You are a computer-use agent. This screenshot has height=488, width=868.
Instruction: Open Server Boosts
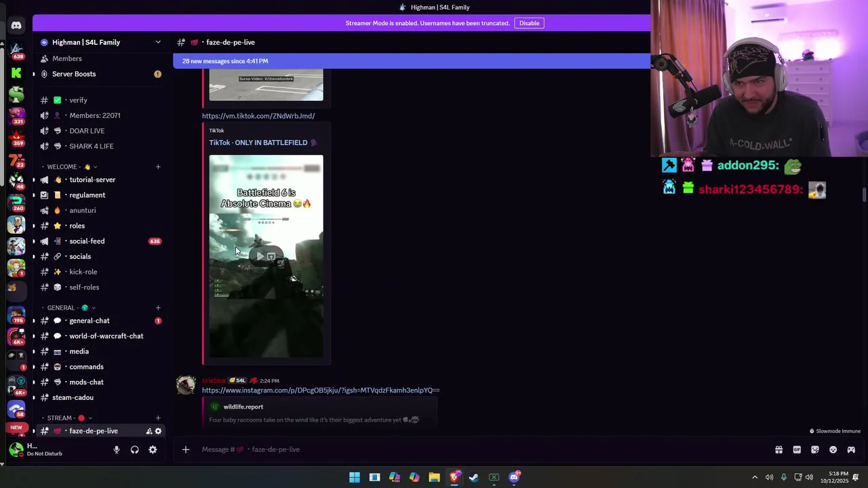coord(100,74)
